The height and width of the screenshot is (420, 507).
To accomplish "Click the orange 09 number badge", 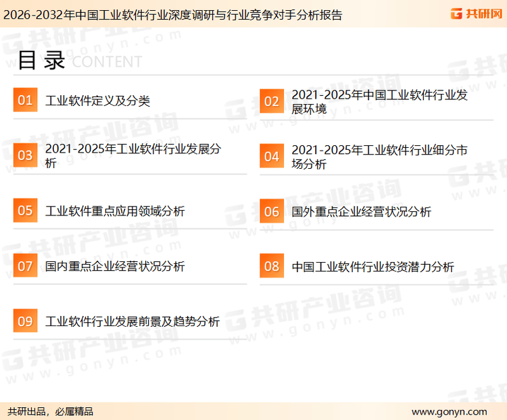I will pos(25,321).
